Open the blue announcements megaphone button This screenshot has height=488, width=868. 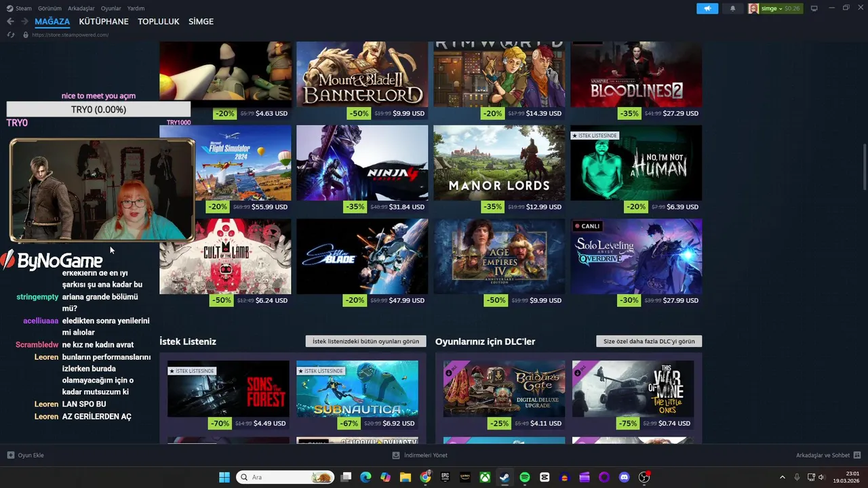click(x=707, y=8)
